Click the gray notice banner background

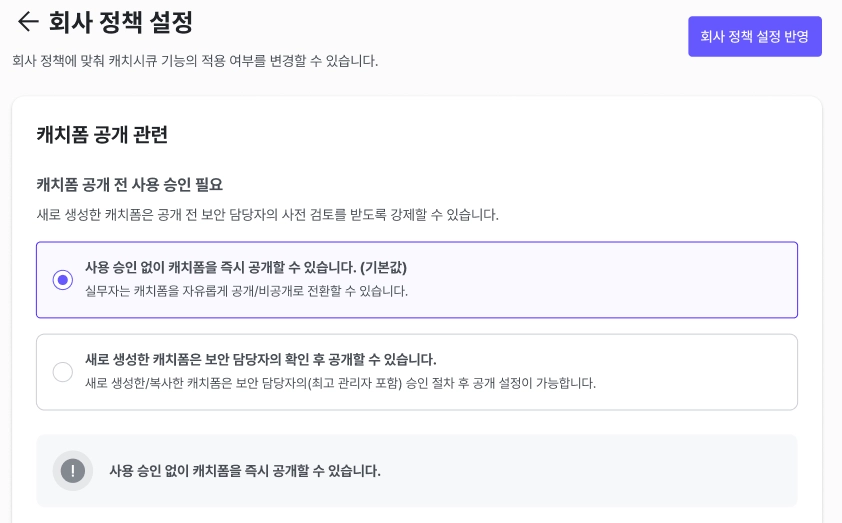click(x=600, y=470)
